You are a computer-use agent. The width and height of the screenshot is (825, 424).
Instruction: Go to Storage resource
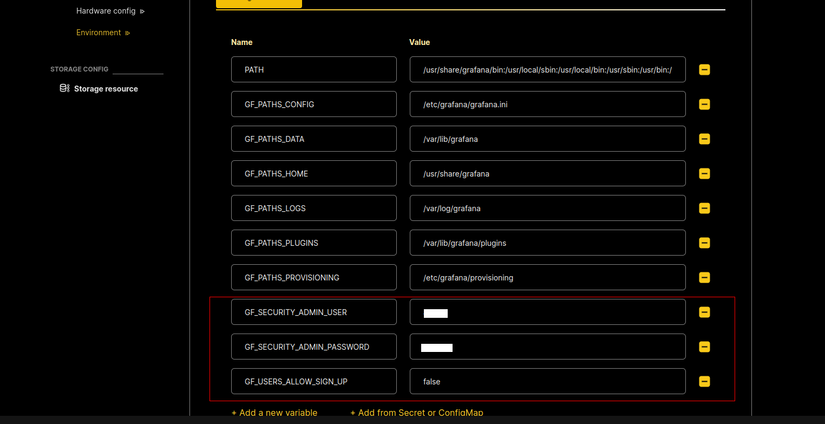(x=106, y=89)
